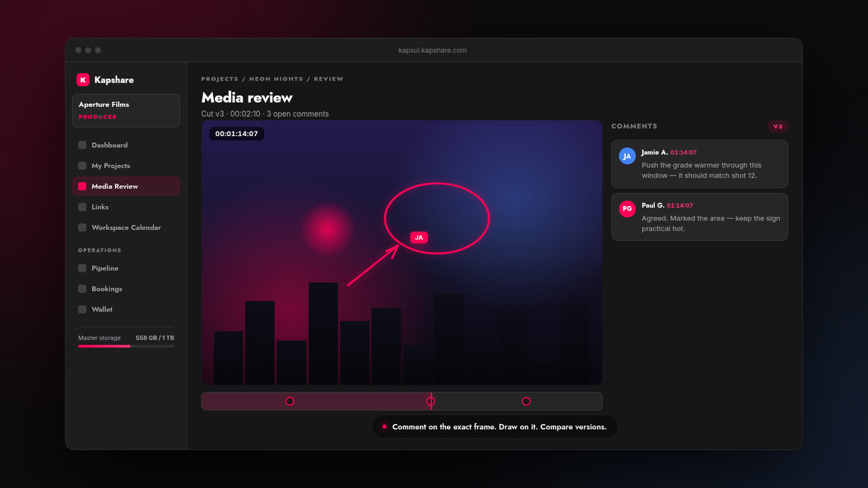This screenshot has width=868, height=488.
Task: Click the 558 GB / 1 TB storage value
Action: [155, 338]
